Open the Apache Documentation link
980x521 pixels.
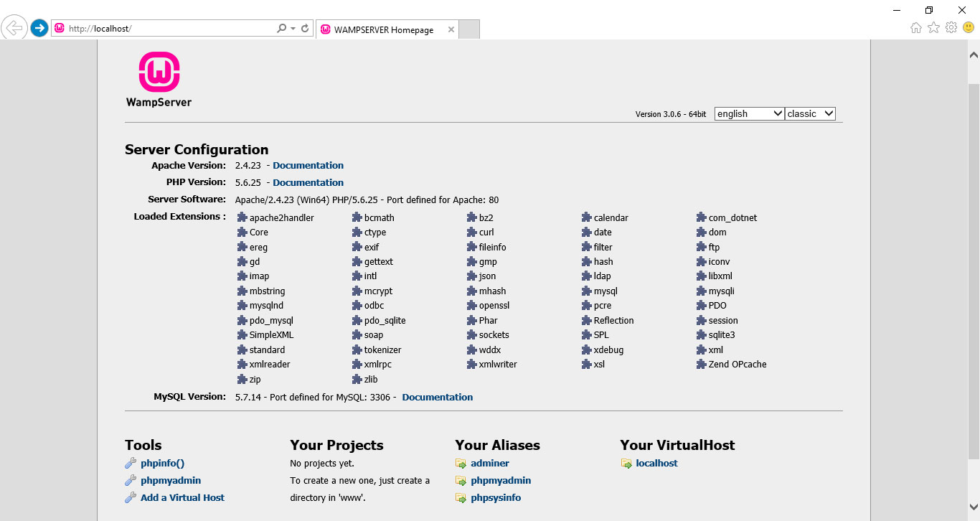pyautogui.click(x=308, y=165)
